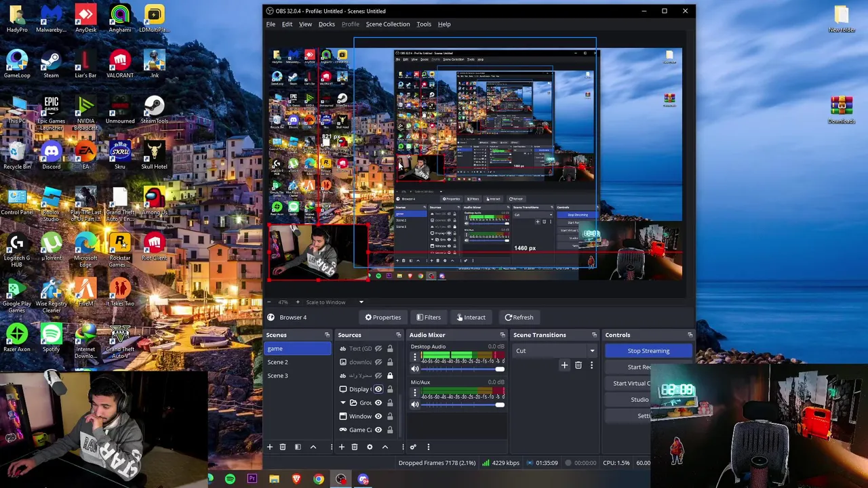Screen dimensions: 868x488
Task: Lock the Game Capture source
Action: (390, 430)
